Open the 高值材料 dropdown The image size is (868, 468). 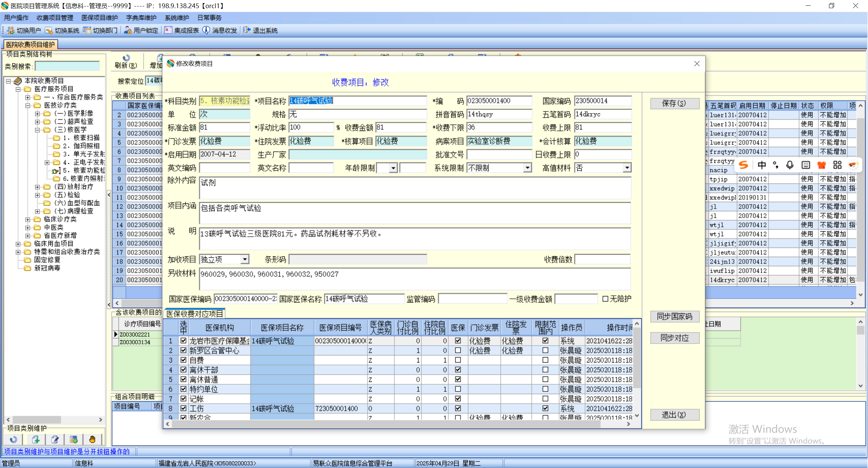(627, 168)
